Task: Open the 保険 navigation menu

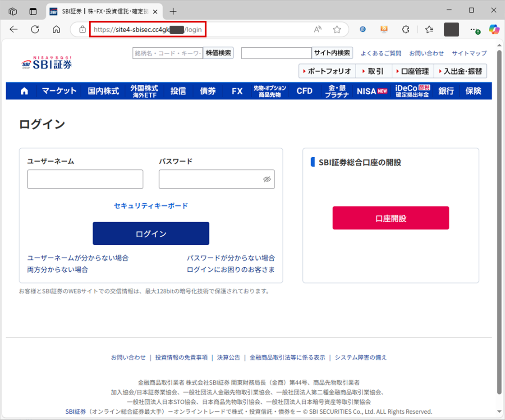Action: point(473,91)
